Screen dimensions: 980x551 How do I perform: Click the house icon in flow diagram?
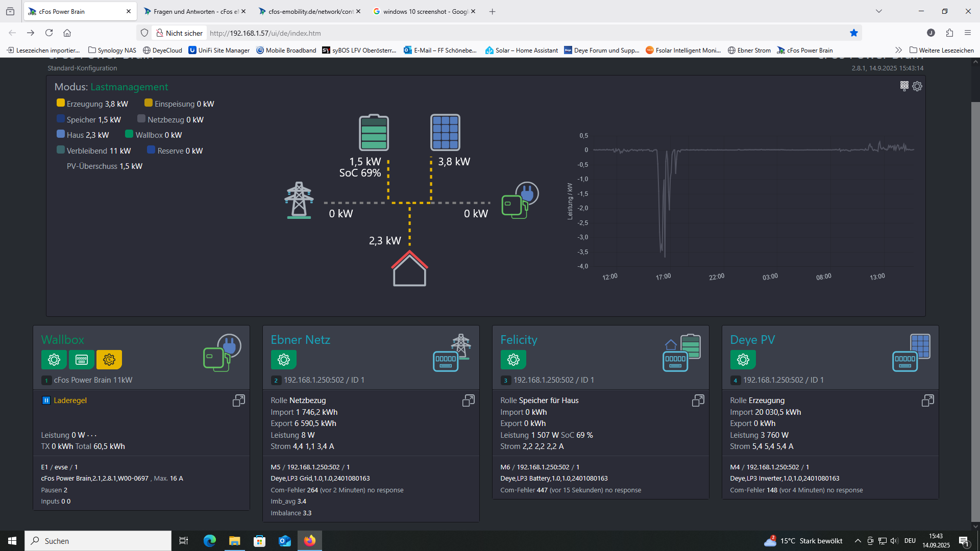point(409,268)
